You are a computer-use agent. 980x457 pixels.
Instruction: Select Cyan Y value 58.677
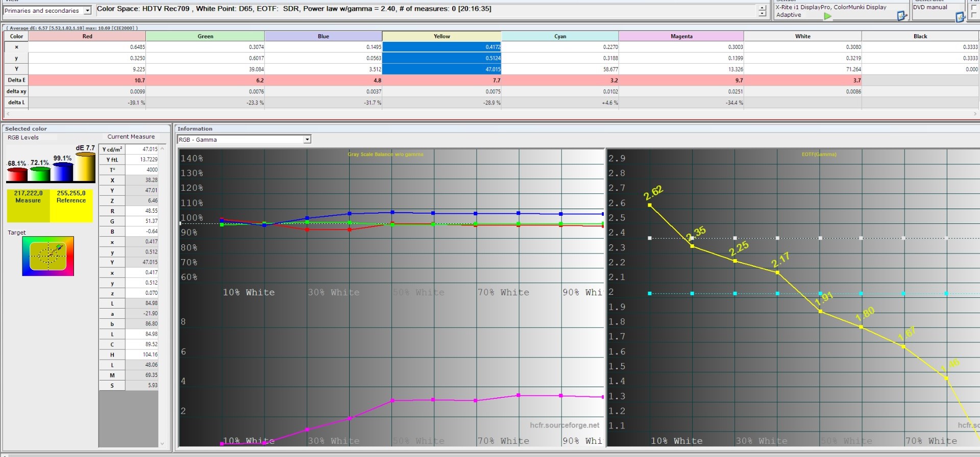click(x=560, y=69)
